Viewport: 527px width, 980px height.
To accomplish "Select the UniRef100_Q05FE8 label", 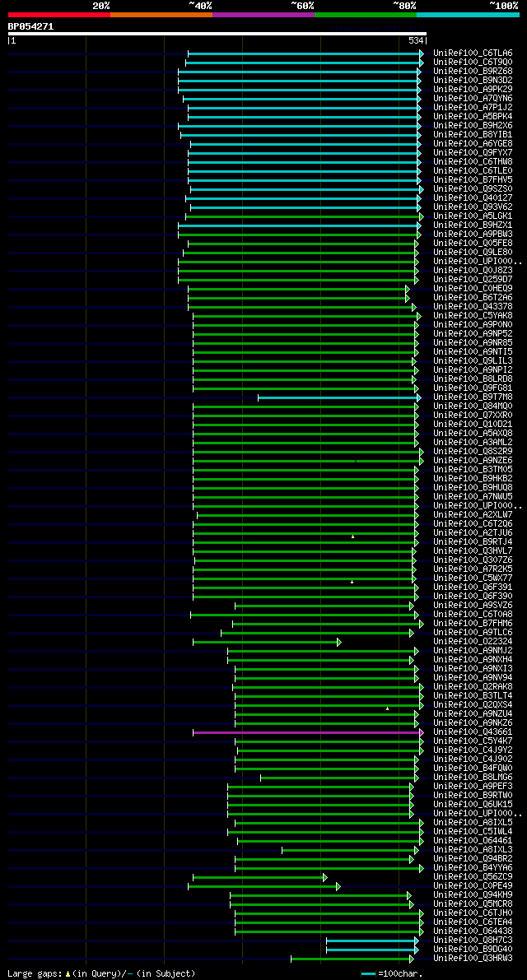I will pyautogui.click(x=473, y=244).
